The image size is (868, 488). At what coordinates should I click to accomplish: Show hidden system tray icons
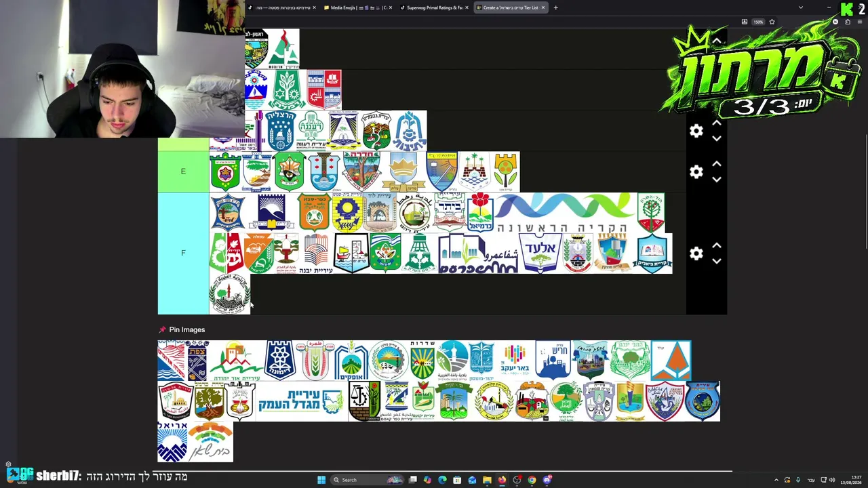click(x=776, y=480)
